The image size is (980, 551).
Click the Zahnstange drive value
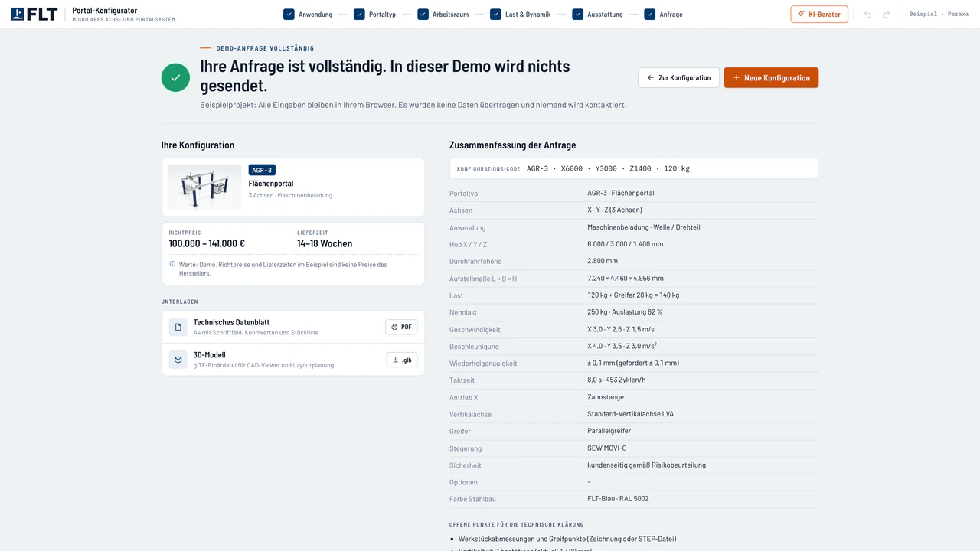click(606, 397)
